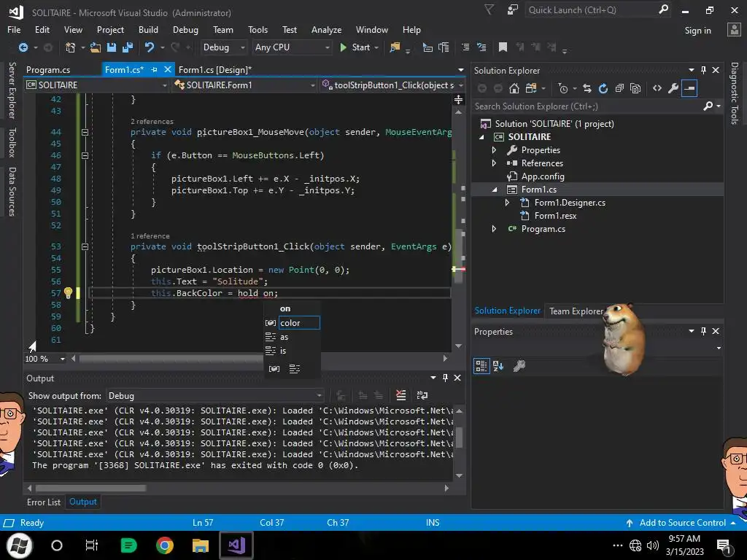Open SOLITAIRE.Form1 class dropdown
The height and width of the screenshot is (560, 747).
(x=245, y=85)
